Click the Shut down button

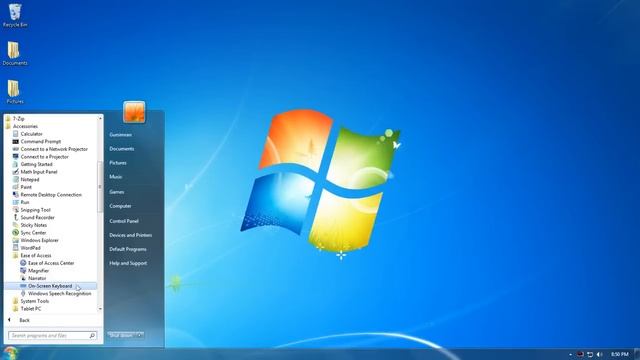[x=121, y=335]
